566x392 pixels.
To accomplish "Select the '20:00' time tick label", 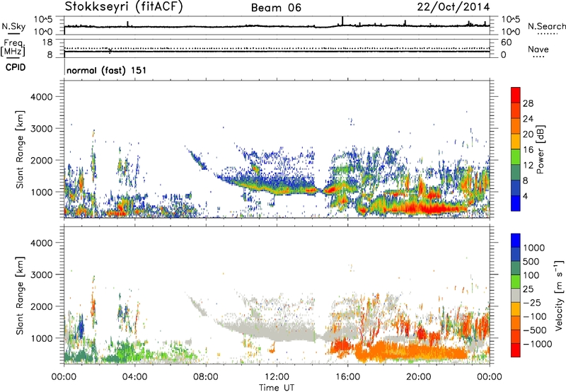I will pos(419,376).
